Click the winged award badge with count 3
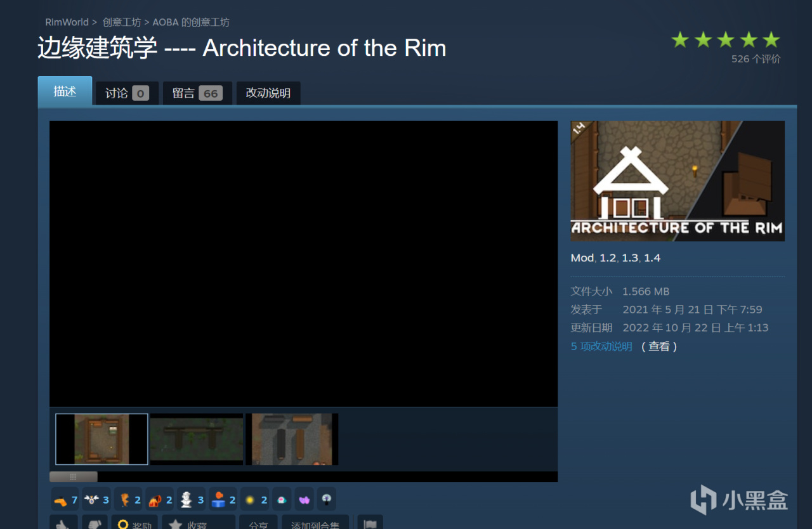 click(x=97, y=500)
